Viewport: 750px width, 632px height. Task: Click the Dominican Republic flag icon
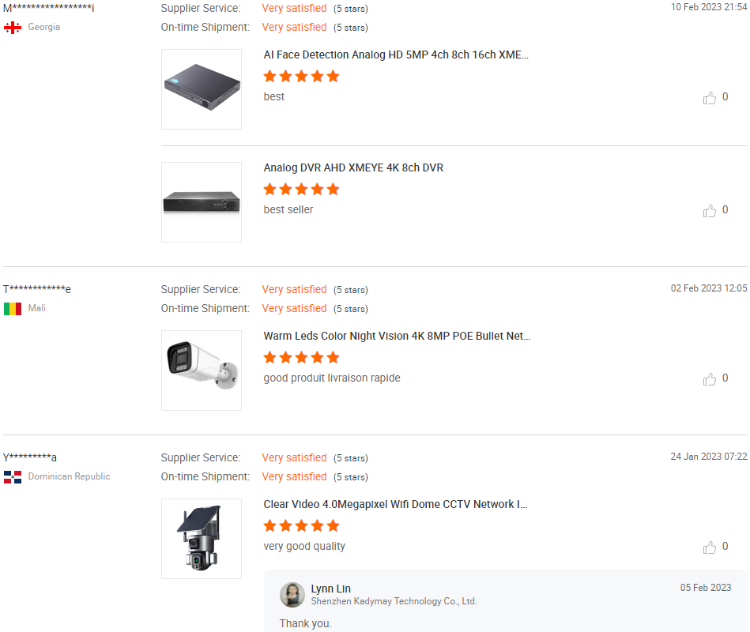click(13, 477)
